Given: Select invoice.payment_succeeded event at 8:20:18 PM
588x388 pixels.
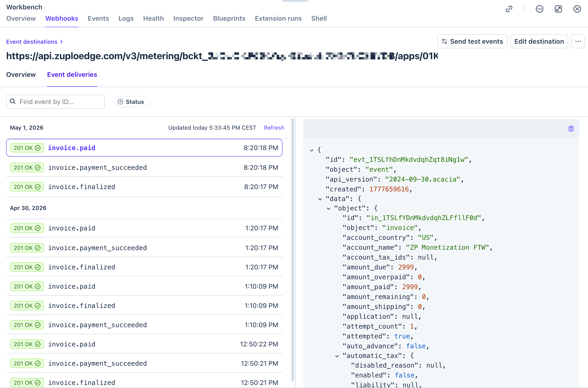Looking at the screenshot, I should [144, 167].
